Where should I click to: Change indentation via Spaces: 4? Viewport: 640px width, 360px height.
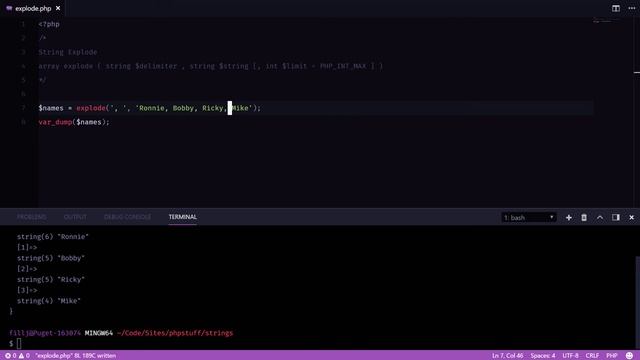[543, 356]
